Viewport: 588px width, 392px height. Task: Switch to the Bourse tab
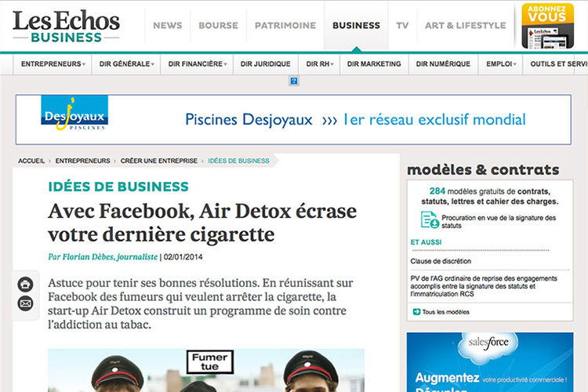[218, 25]
